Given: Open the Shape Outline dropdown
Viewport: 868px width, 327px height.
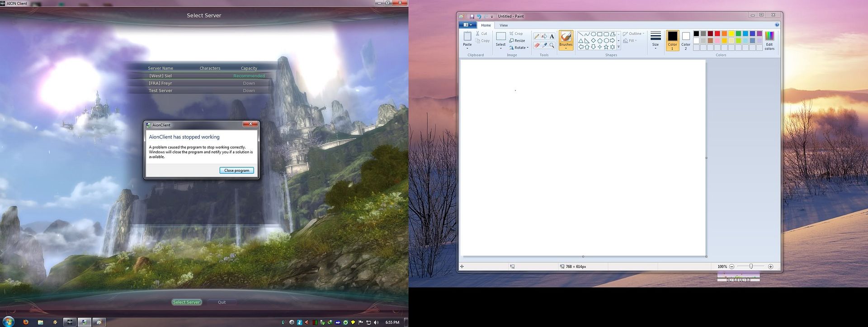Looking at the screenshot, I should pos(634,33).
